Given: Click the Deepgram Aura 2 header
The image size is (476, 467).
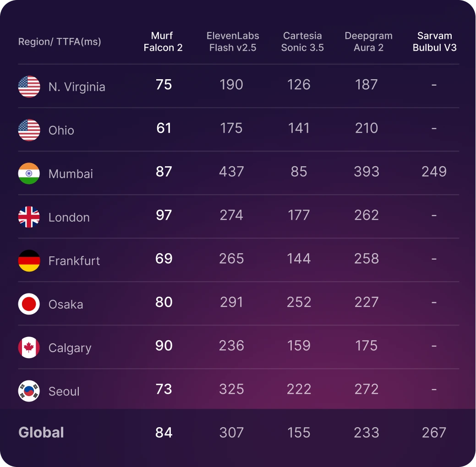Looking at the screenshot, I should (x=368, y=42).
